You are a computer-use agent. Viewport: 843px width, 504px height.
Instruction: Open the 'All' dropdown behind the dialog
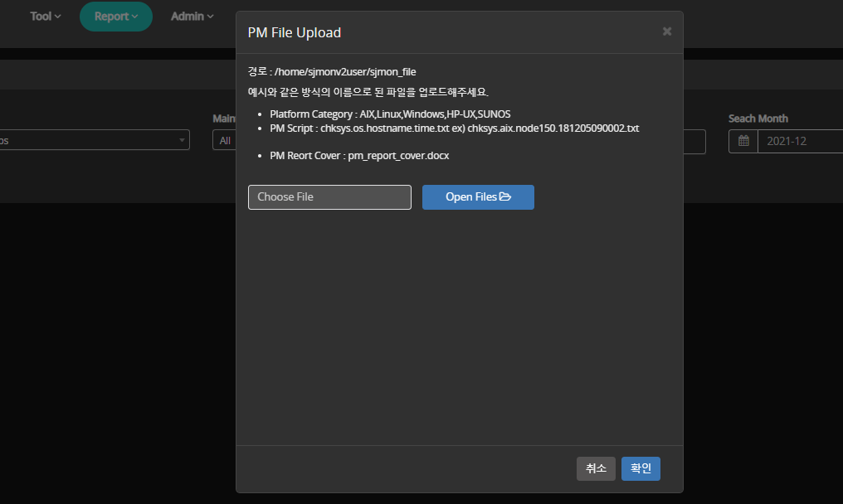pos(224,141)
